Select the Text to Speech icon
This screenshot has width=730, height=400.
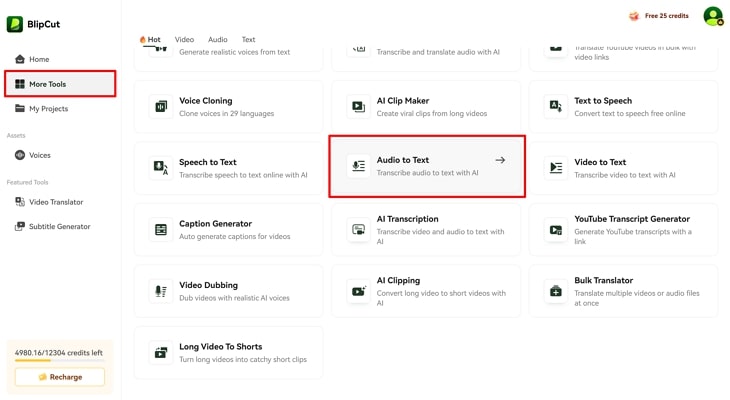point(556,106)
